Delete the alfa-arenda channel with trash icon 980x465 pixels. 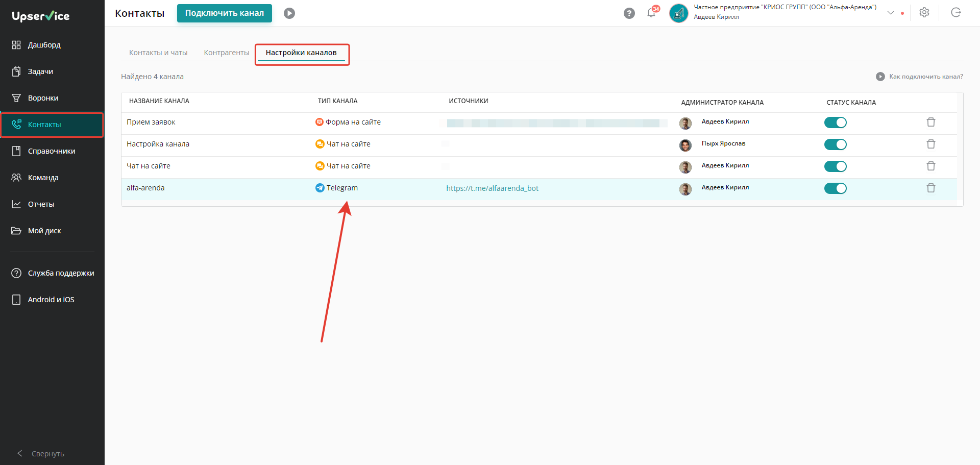tap(931, 188)
